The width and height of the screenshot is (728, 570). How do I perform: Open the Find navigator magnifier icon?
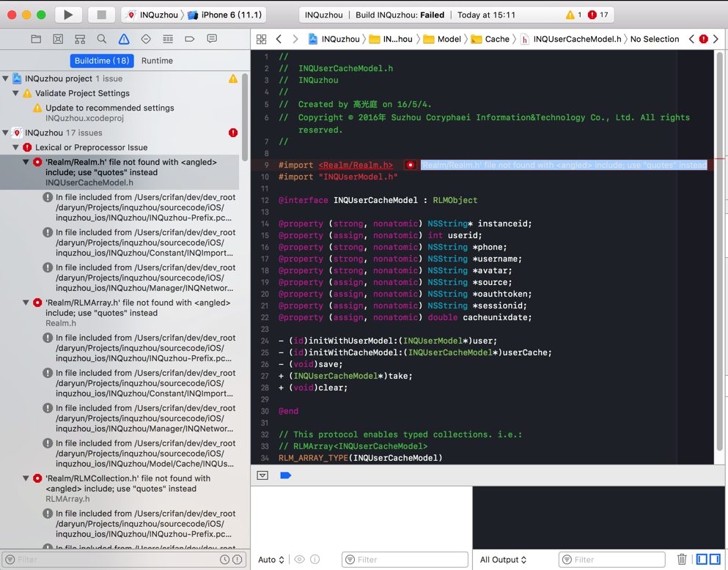coord(102,39)
